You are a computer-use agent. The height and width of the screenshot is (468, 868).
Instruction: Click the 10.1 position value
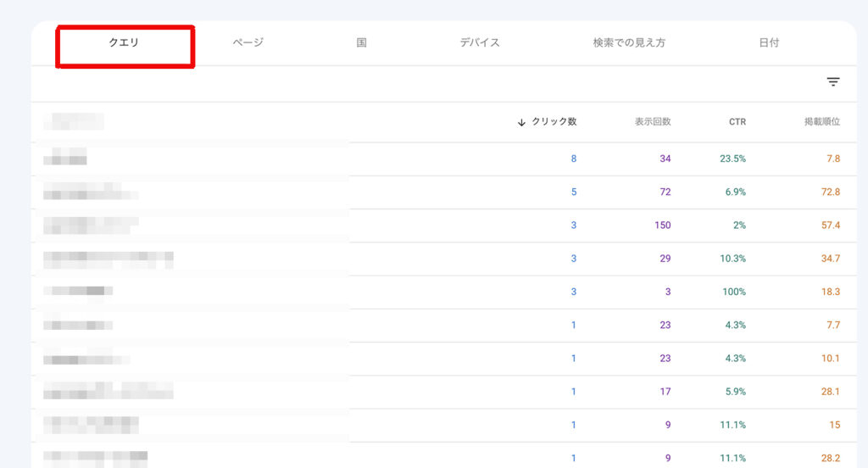coord(831,358)
